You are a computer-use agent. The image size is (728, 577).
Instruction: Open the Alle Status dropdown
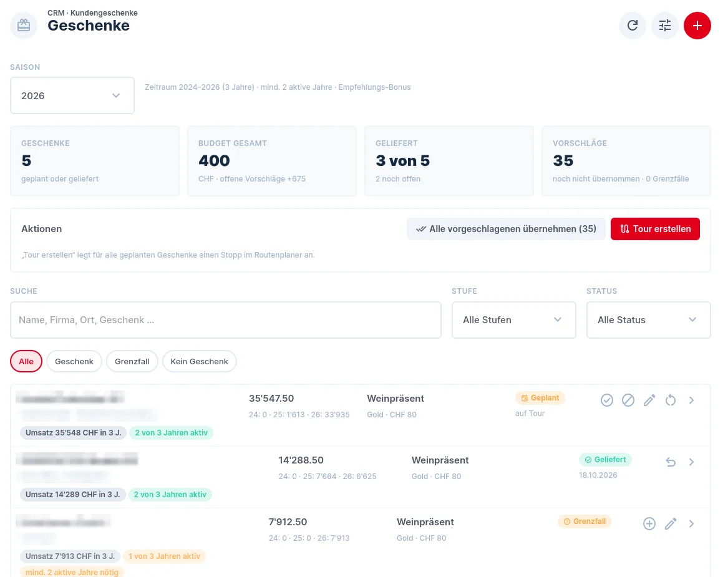[x=649, y=320]
